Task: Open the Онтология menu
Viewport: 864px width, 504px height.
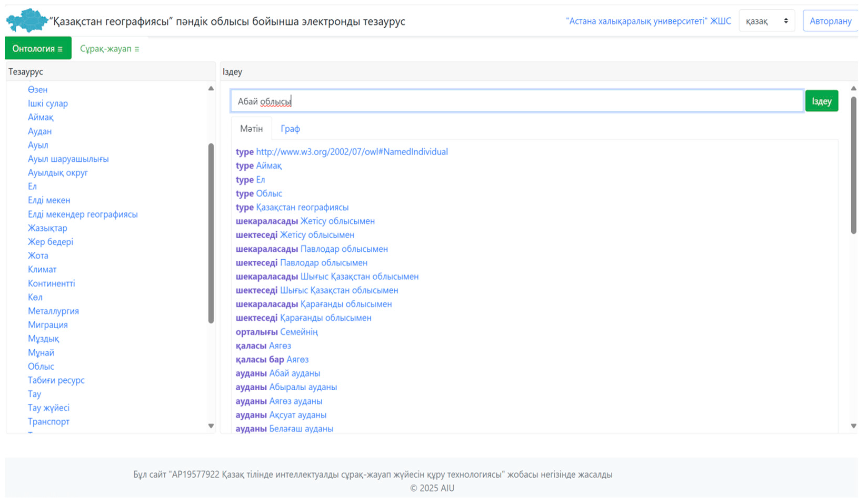Action: click(38, 49)
